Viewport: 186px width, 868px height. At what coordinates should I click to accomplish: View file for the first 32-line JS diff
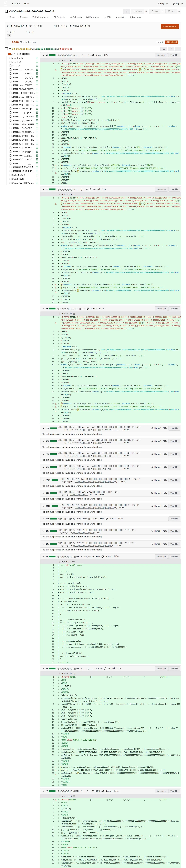click(174, 55)
